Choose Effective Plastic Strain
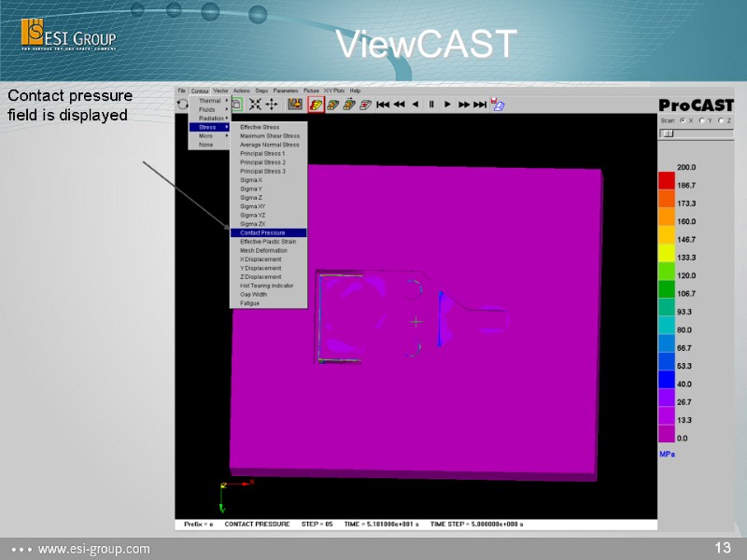747x560 pixels. 269,242
